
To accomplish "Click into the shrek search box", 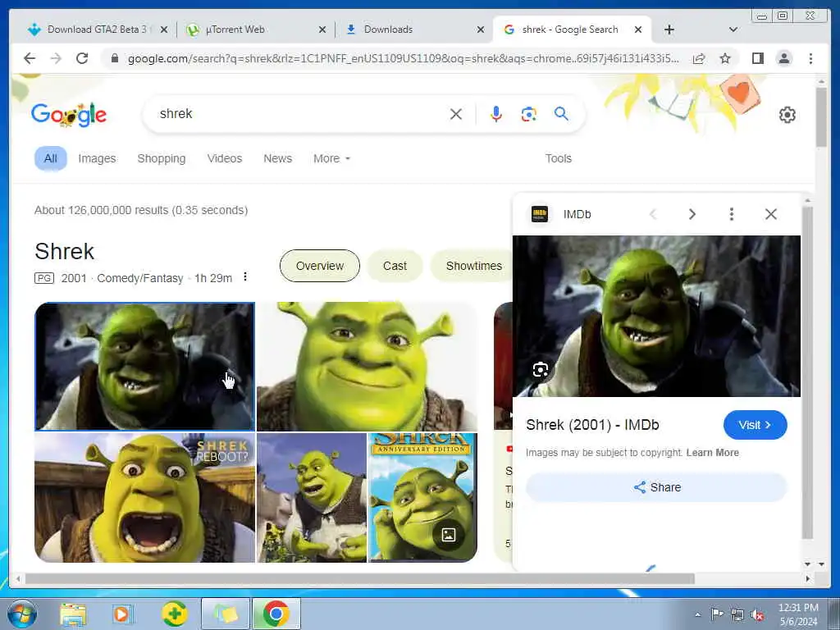I will pos(300,113).
